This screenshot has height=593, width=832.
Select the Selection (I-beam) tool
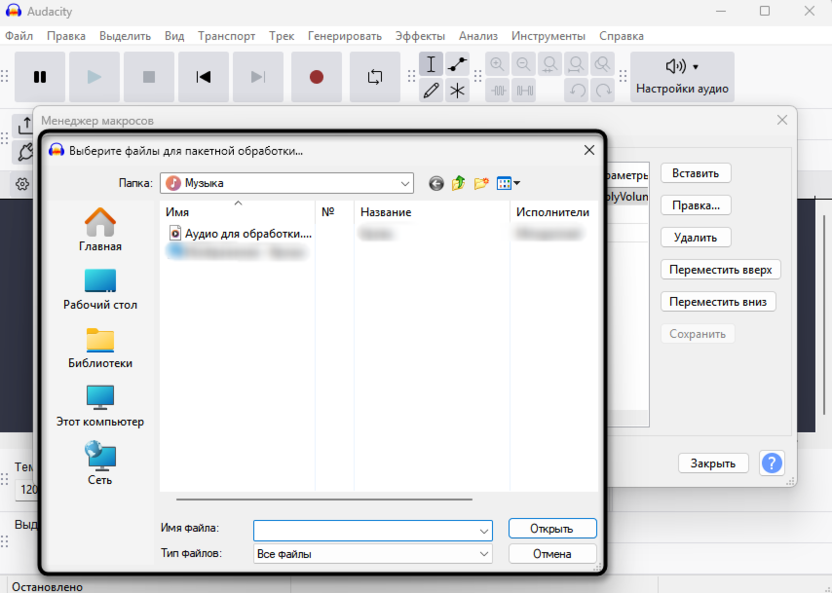click(431, 64)
